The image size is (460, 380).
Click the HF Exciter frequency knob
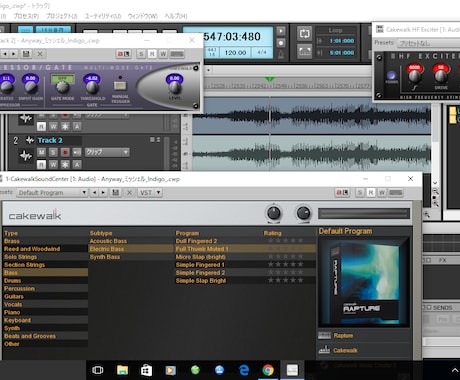tap(414, 76)
